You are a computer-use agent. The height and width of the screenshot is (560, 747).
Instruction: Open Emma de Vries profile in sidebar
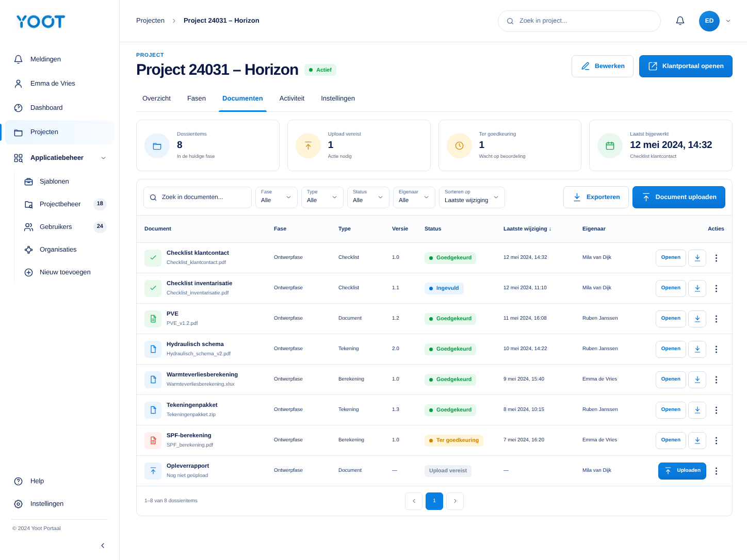59,84
